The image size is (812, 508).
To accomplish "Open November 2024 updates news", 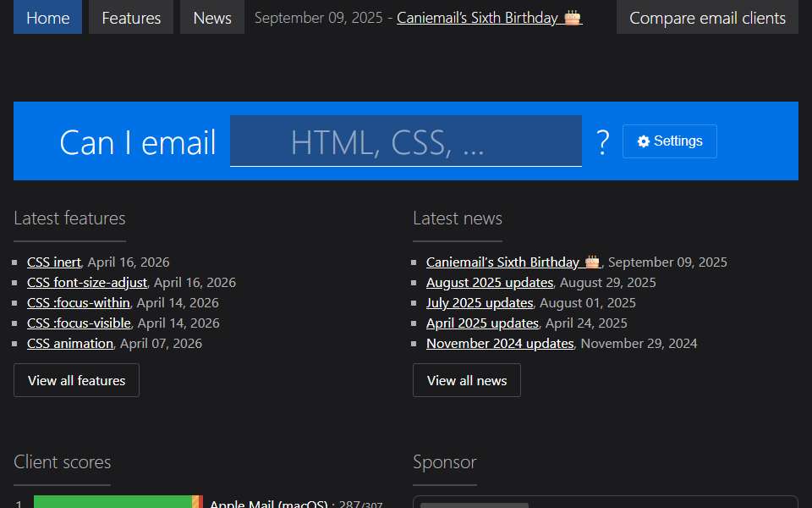I will 500,343.
